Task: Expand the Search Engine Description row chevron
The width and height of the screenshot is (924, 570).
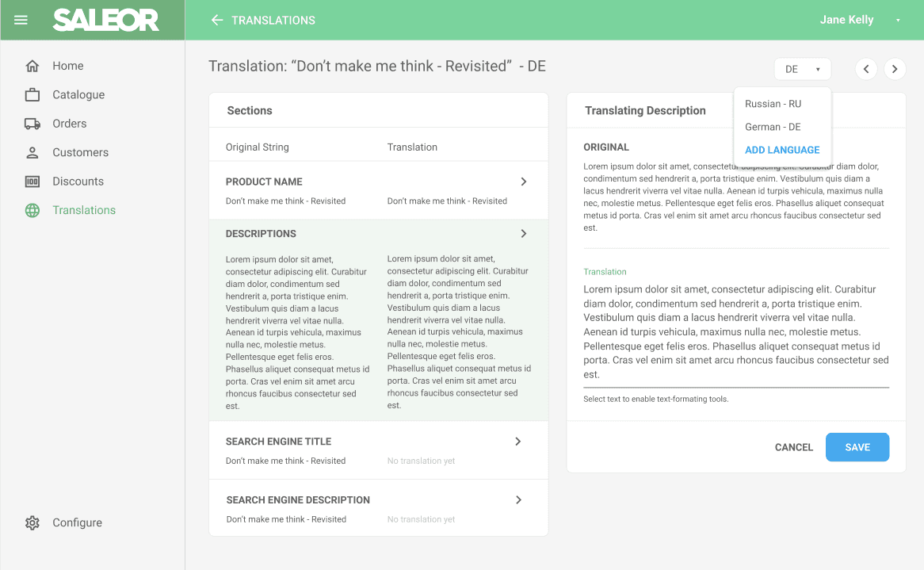Action: [x=518, y=500]
